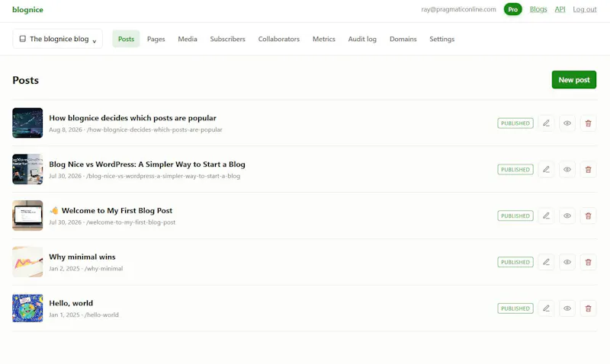
Task: Switch to the Pages tab
Action: click(x=156, y=39)
